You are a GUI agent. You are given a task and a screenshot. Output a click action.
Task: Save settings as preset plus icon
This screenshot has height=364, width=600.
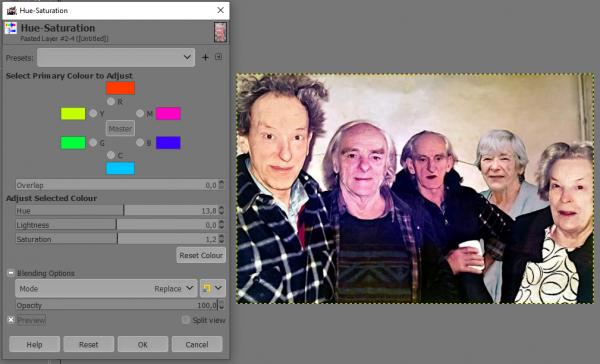tap(205, 57)
